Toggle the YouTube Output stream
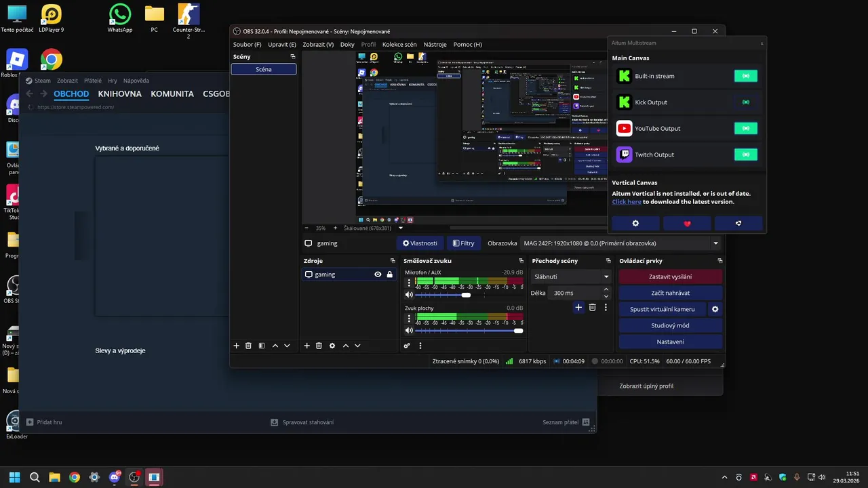 [x=746, y=128]
